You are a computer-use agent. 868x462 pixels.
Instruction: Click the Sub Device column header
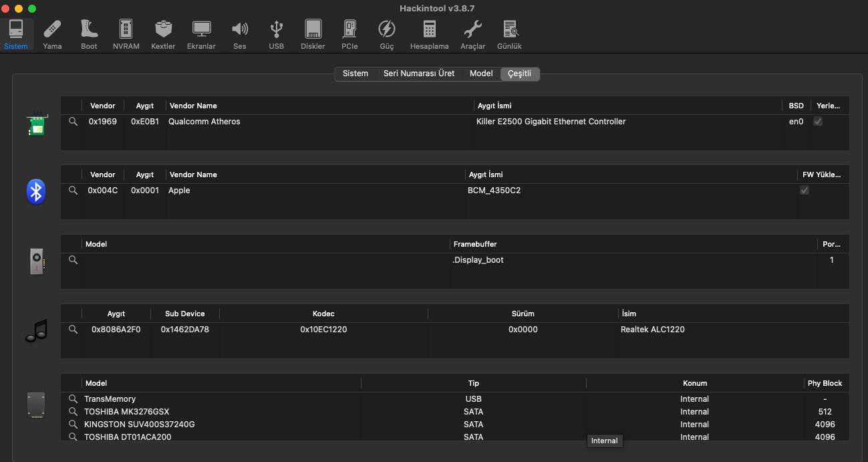coord(185,314)
